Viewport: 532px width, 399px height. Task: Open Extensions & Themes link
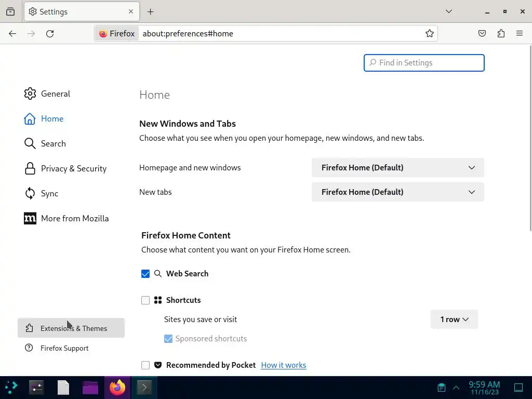click(x=71, y=328)
